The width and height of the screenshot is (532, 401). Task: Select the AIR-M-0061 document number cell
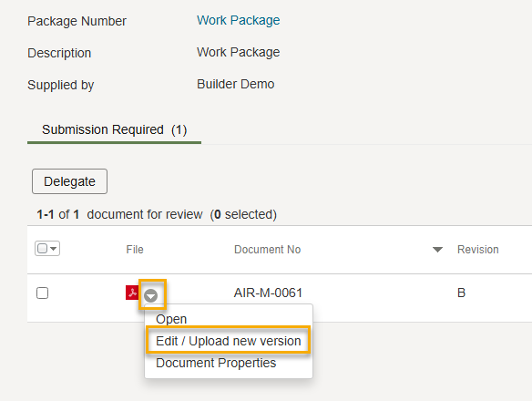click(268, 293)
